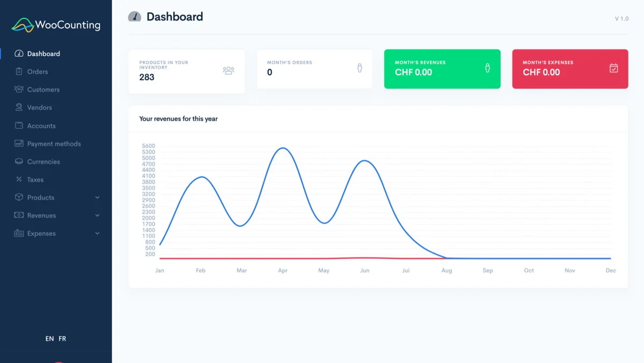The image size is (644, 363).
Task: Open the Payment methods card icon
Action: (19, 143)
